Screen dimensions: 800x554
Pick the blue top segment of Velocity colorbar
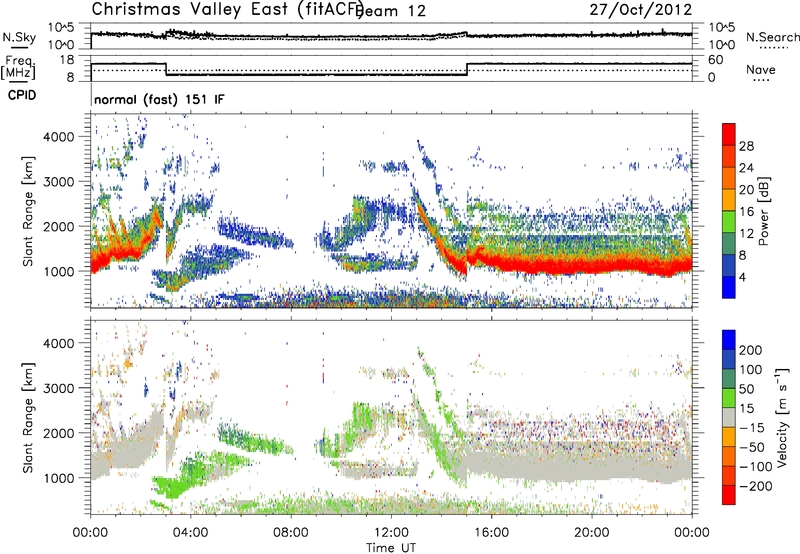(729, 340)
